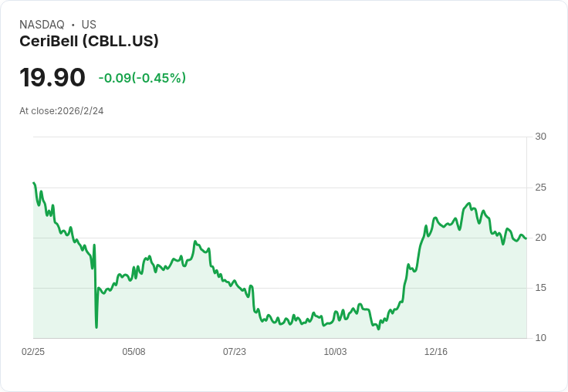
Task: Click the chart line's highest peak after 12/16
Action: point(469,204)
